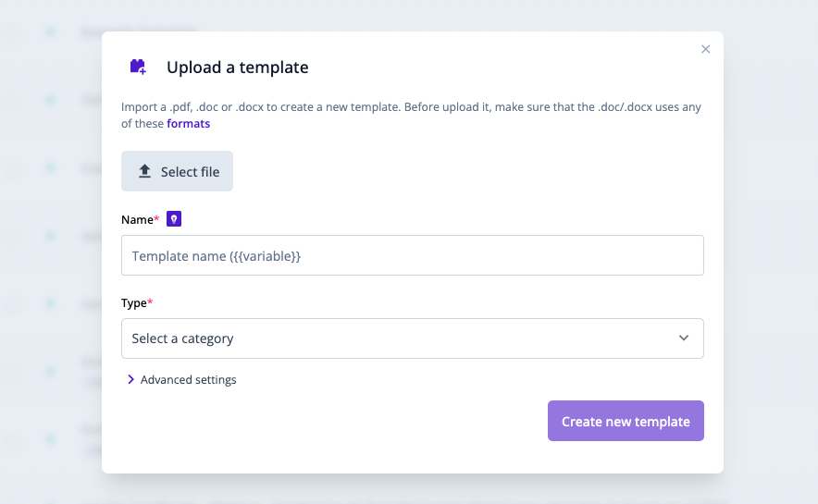The height and width of the screenshot is (504, 818).
Task: Click the Upload a template heading
Action: coord(238,68)
